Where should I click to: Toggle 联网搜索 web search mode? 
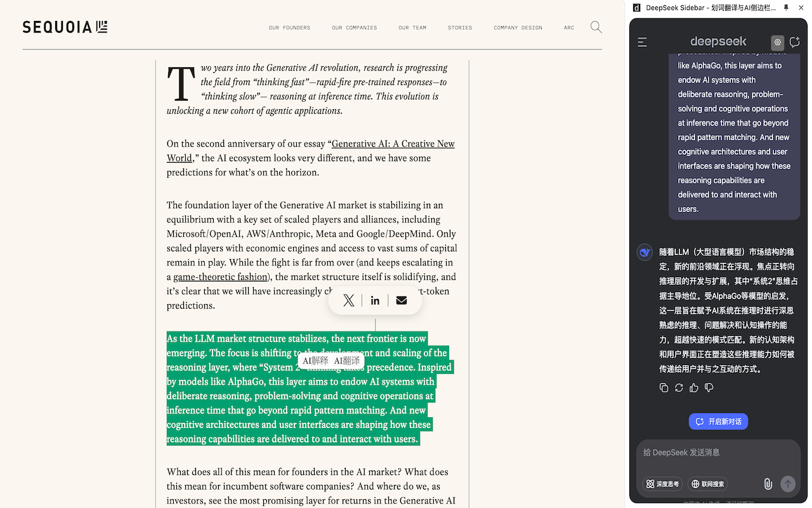(x=707, y=484)
